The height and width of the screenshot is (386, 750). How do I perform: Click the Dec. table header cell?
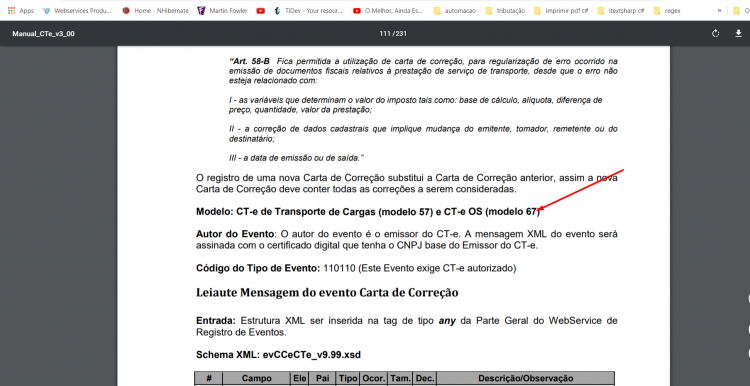tap(424, 378)
